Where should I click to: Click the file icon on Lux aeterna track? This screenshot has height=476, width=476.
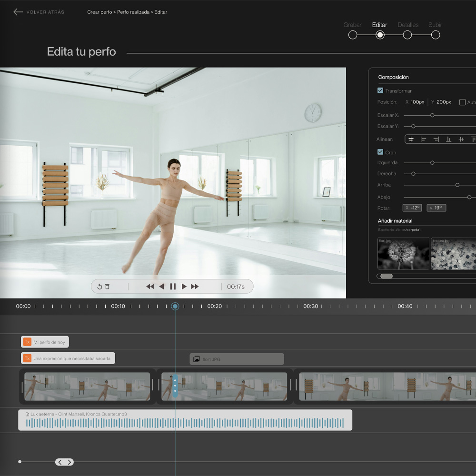27,414
